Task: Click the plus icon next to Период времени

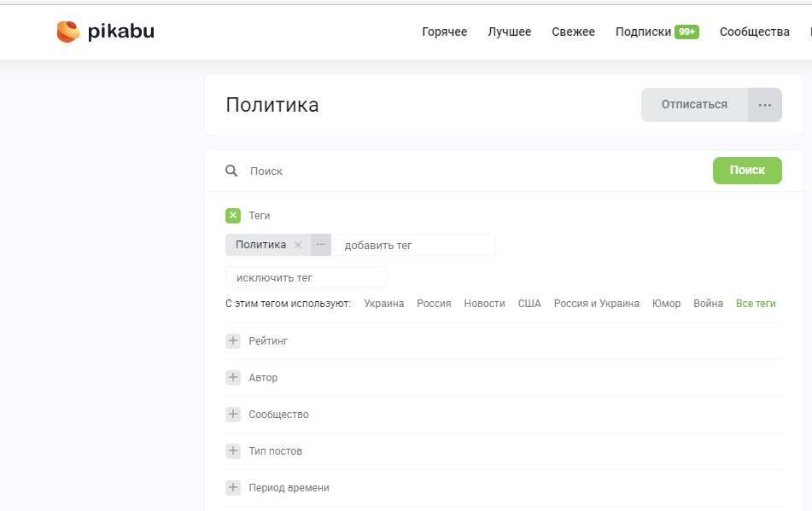Action: pyautogui.click(x=233, y=488)
